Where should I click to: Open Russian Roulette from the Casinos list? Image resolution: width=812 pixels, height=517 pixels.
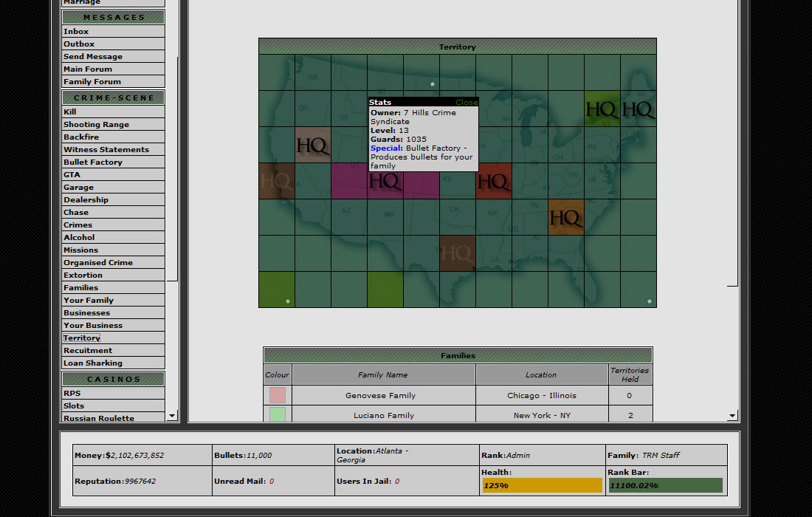[x=99, y=418]
